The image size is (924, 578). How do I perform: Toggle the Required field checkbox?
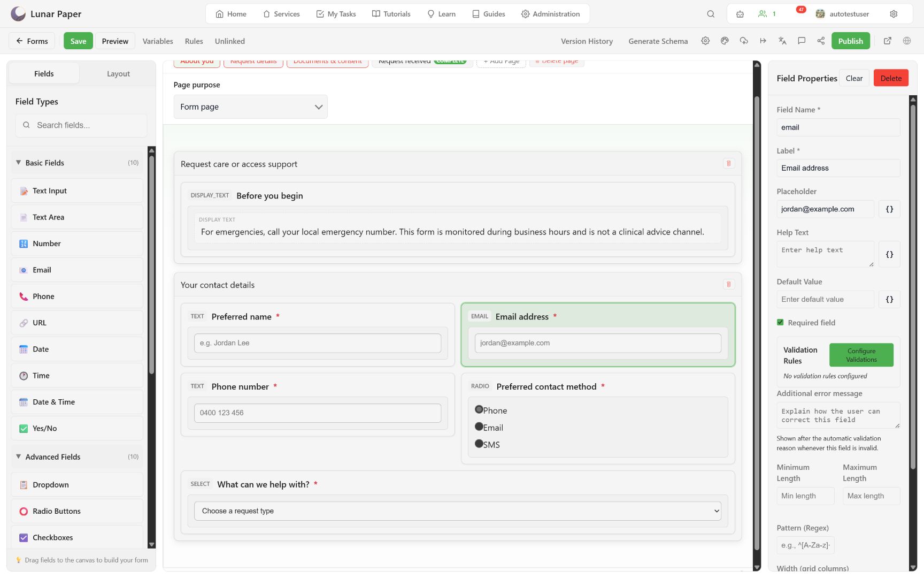[780, 322]
